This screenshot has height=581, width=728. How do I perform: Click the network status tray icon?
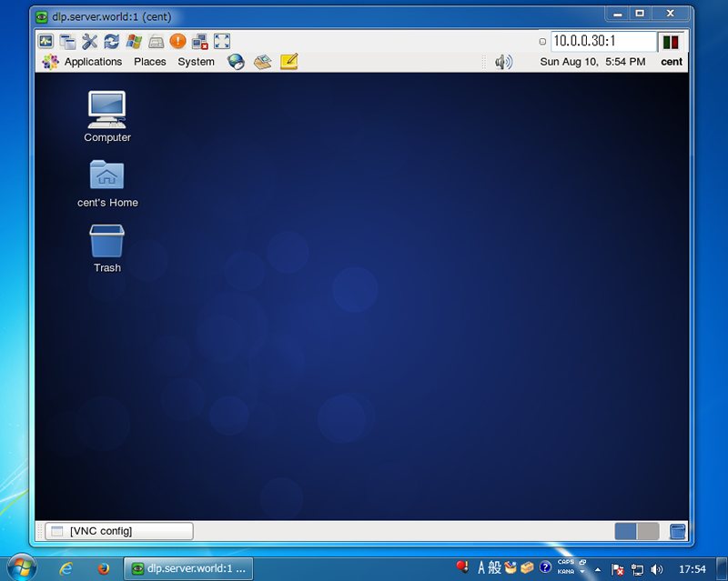click(x=638, y=569)
